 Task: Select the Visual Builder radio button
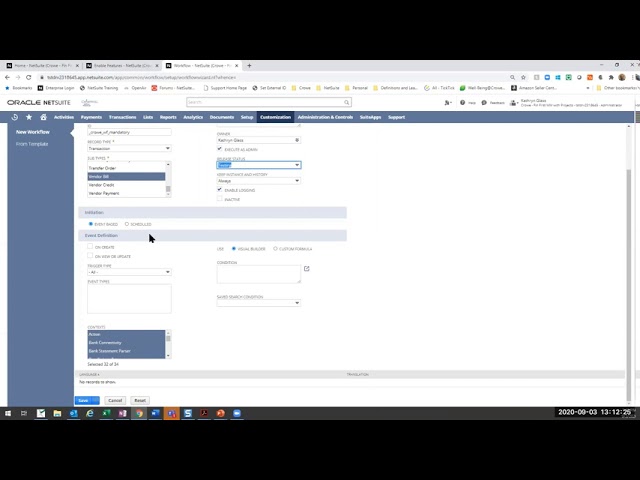coord(234,249)
